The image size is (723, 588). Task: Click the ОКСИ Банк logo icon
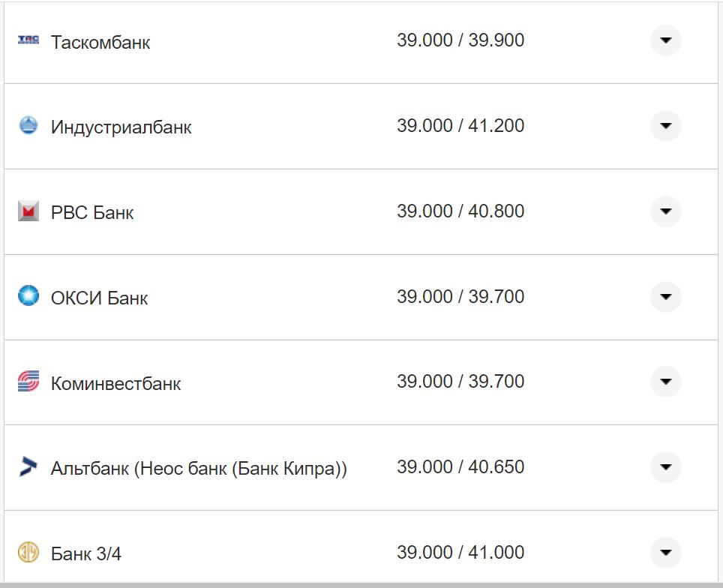pyautogui.click(x=28, y=295)
